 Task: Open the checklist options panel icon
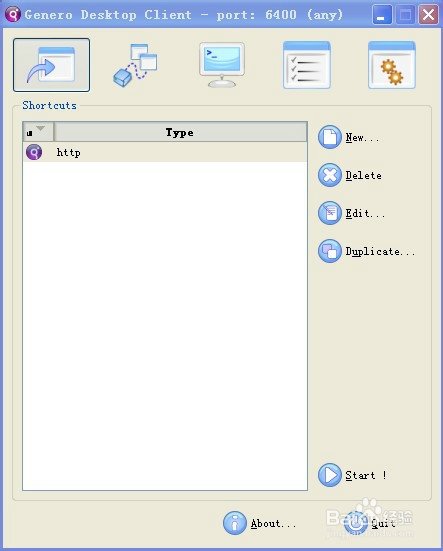click(307, 65)
